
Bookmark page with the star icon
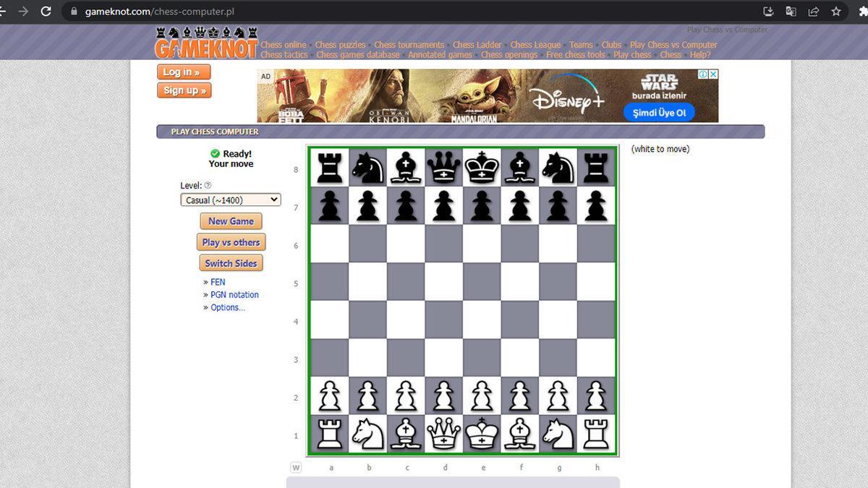pos(836,12)
